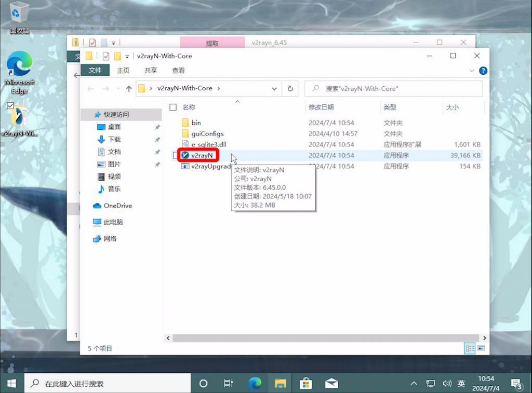This screenshot has height=393, width=532.
Task: Select the 提取 tab in the v2rayn_6.45 window
Action: click(x=212, y=43)
